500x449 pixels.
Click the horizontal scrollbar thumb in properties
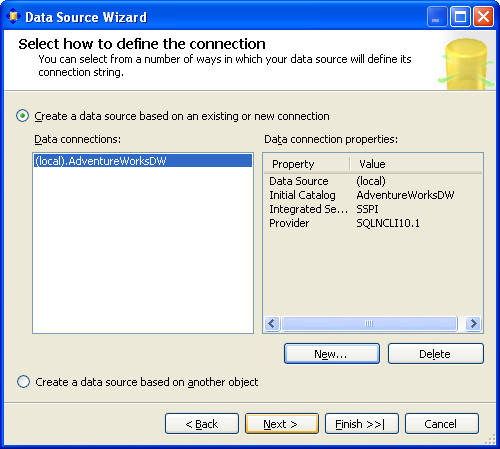pos(369,323)
